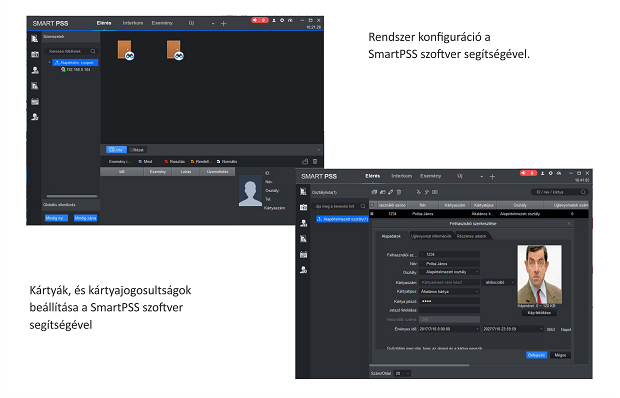Click settings gear in upper-left window title bar

(x=282, y=20)
